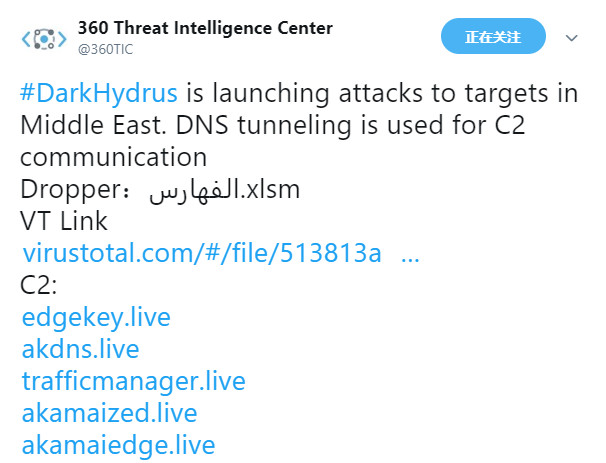Follow the virustotal.com file link
Image resolution: width=606 pixels, height=463 pixels.
(202, 253)
